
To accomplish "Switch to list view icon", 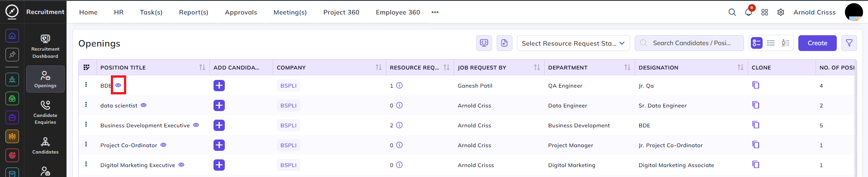I will pyautogui.click(x=771, y=43).
